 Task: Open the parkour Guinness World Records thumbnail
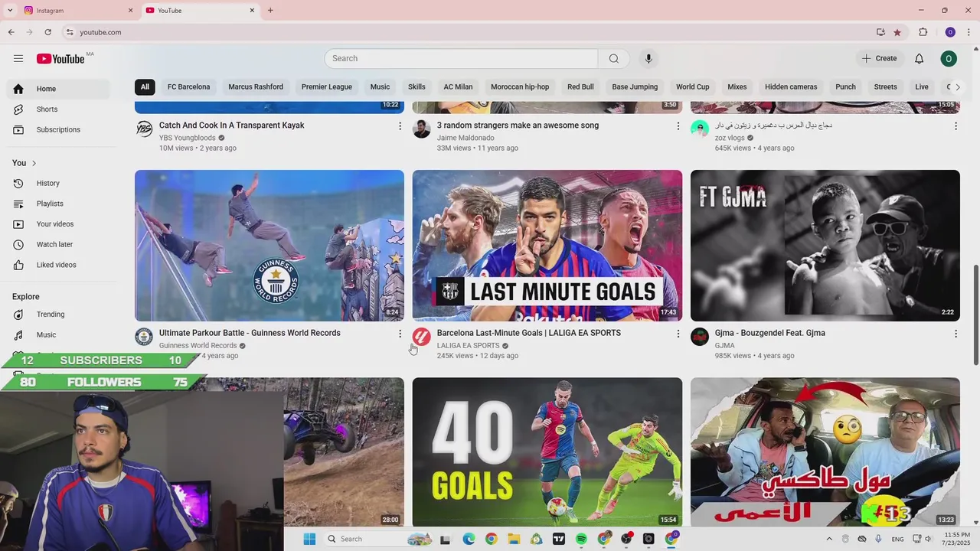[269, 246]
